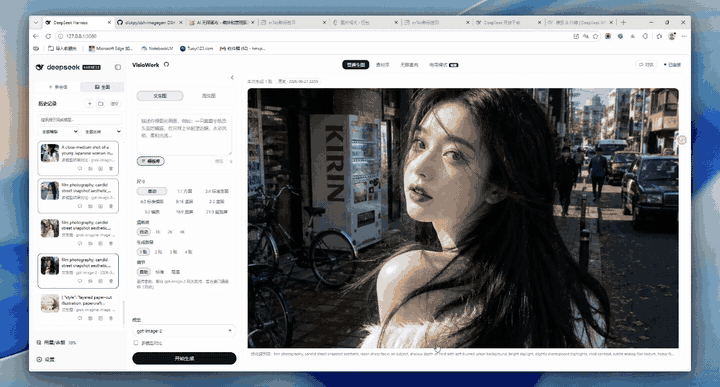Viewport: 720px width, 387px height.
Task: Add page to favorites with the star icon
Action: (x=596, y=36)
